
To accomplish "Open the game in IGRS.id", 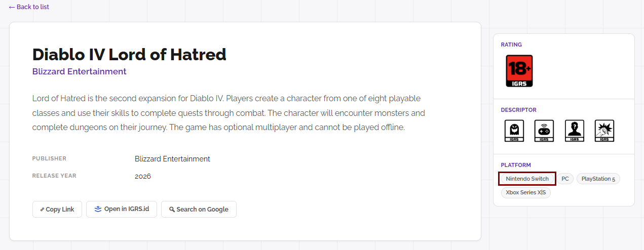I will (122, 209).
